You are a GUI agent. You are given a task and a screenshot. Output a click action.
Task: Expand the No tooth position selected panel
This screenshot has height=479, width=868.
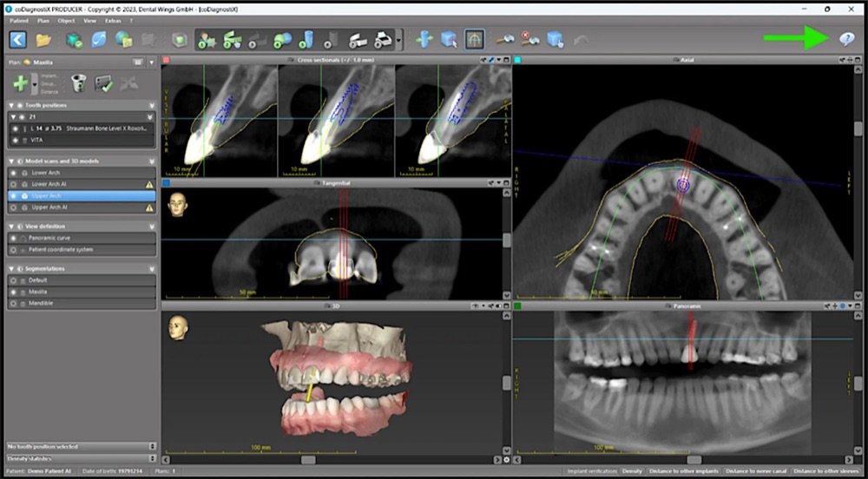[153, 446]
